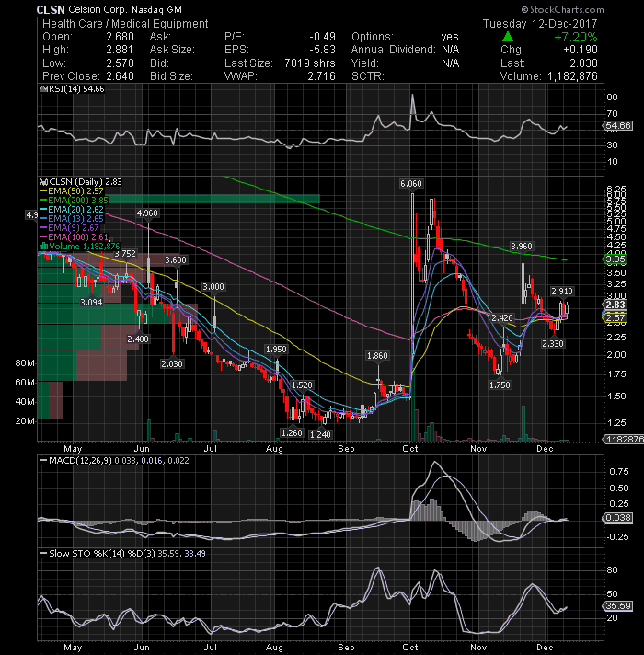644x655 pixels.
Task: Click the green 3.85 EMA tag on price axis
Action: pos(615,259)
